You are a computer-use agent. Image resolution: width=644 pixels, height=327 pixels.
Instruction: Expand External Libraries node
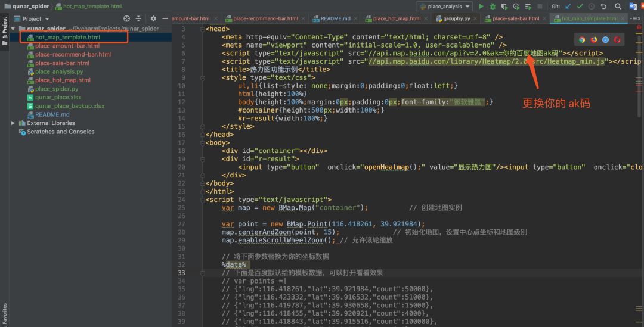pyautogui.click(x=14, y=123)
